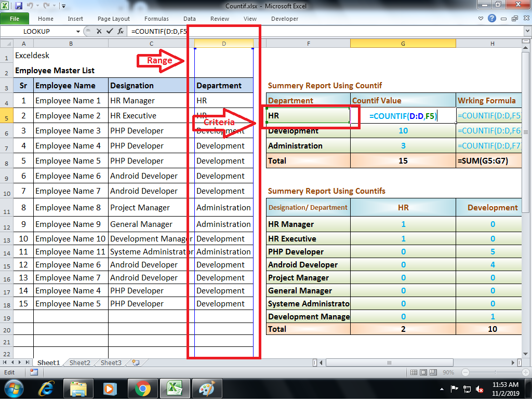Launch Chrome from the taskbar
The image size is (532, 403).
(x=143, y=389)
